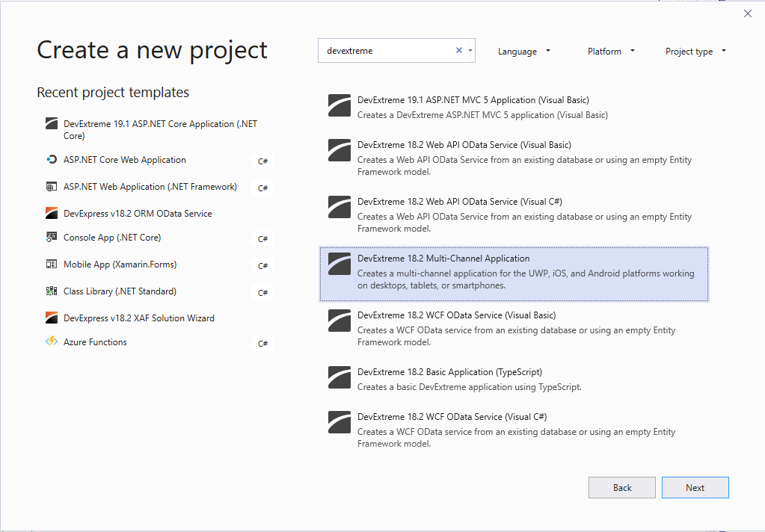Click the WCF OData Service (Visual Basic) icon
The image size is (765, 532).
339,321
